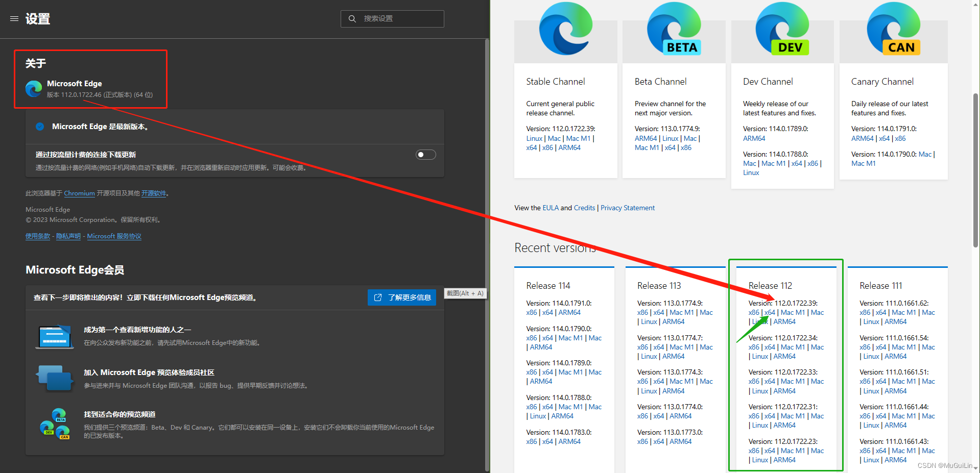Click the Recent versions heading
This screenshot has width=980, height=473.
pyautogui.click(x=555, y=247)
